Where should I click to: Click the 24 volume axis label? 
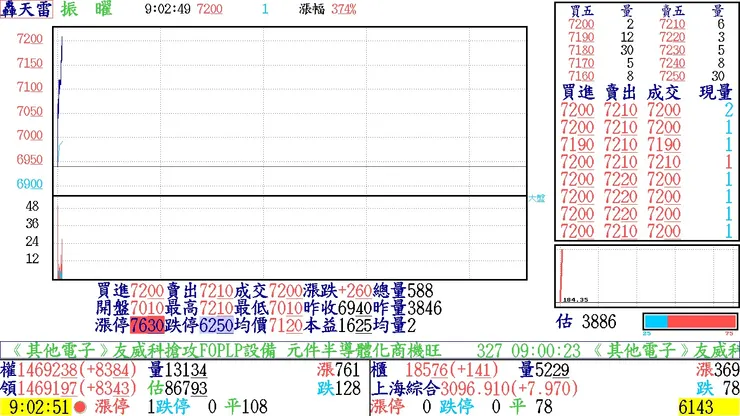[x=32, y=241]
